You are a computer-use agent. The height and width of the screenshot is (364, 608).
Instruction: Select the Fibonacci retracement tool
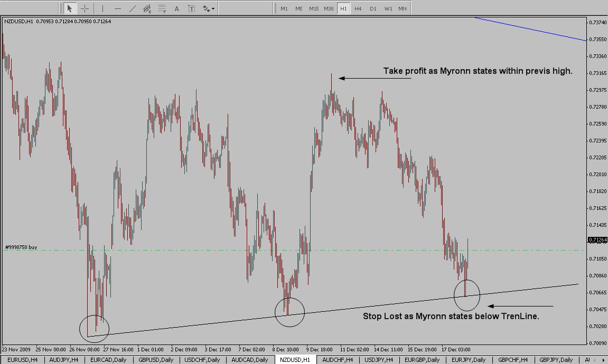pyautogui.click(x=162, y=8)
